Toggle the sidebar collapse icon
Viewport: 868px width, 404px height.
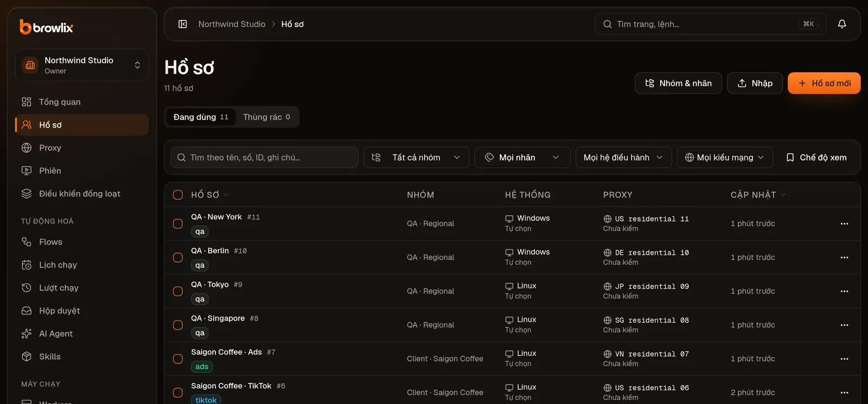point(183,24)
